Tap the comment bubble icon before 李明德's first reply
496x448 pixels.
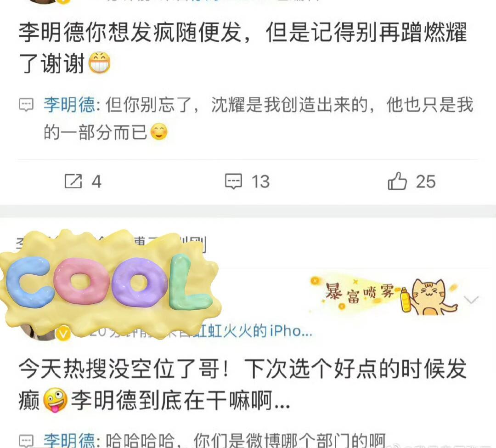pos(26,105)
